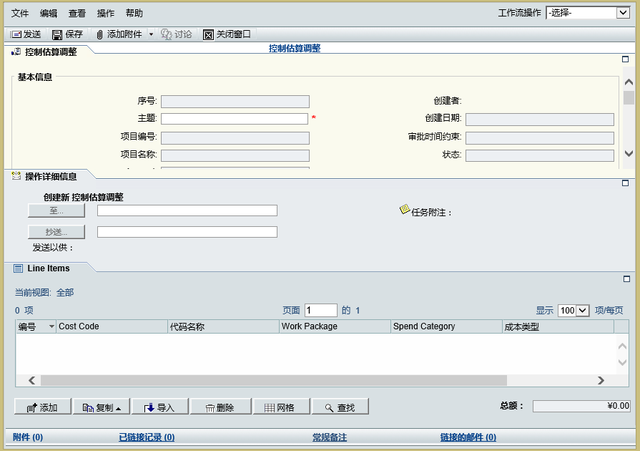The height and width of the screenshot is (451, 640).
Task: Click the 添加附件 paperclip button
Action: 119,34
